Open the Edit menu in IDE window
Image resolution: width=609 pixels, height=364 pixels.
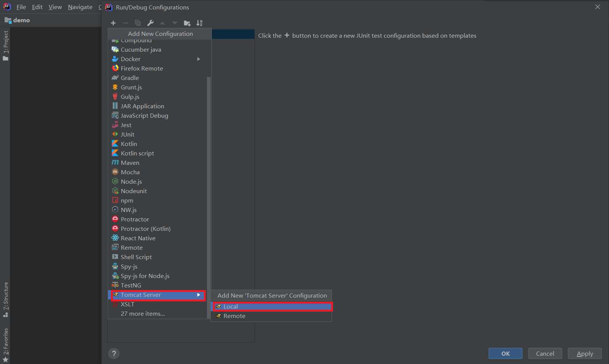pyautogui.click(x=37, y=7)
